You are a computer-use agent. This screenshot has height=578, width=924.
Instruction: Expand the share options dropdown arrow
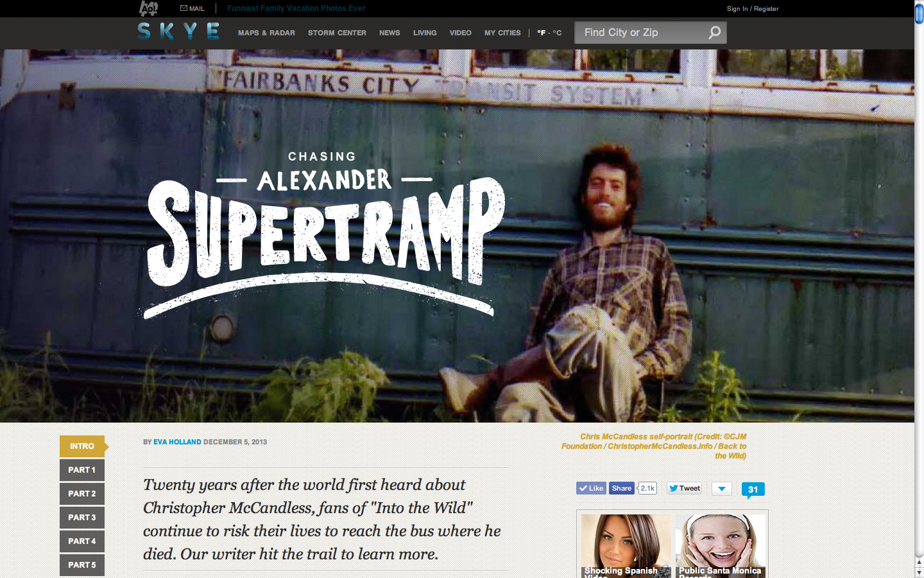click(722, 489)
